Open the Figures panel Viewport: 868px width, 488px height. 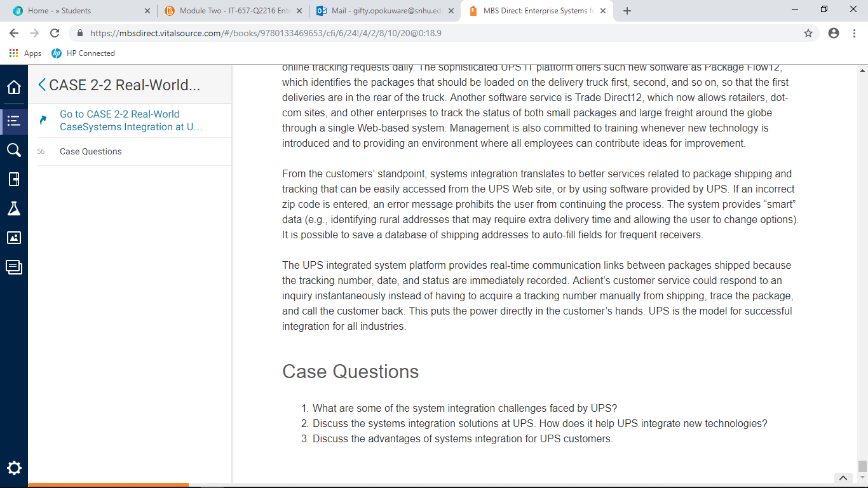point(14,238)
